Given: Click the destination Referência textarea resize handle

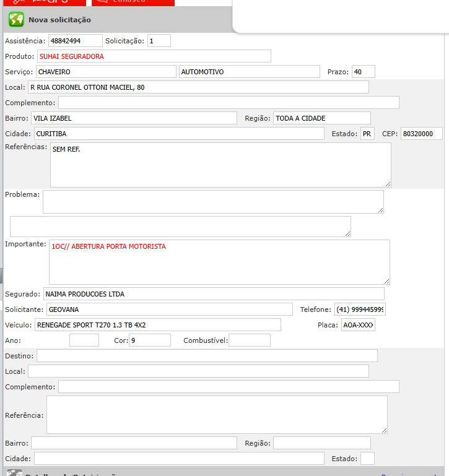Looking at the screenshot, I should coord(384,430).
